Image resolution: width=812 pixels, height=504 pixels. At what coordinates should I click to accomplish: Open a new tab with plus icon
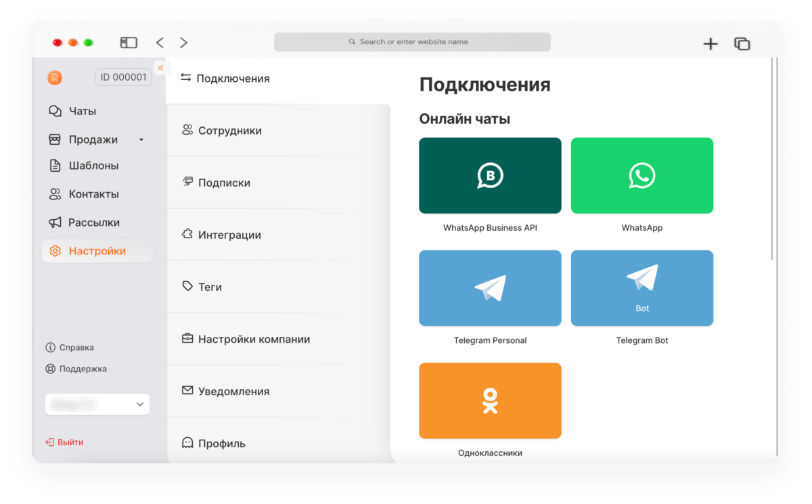(x=710, y=44)
